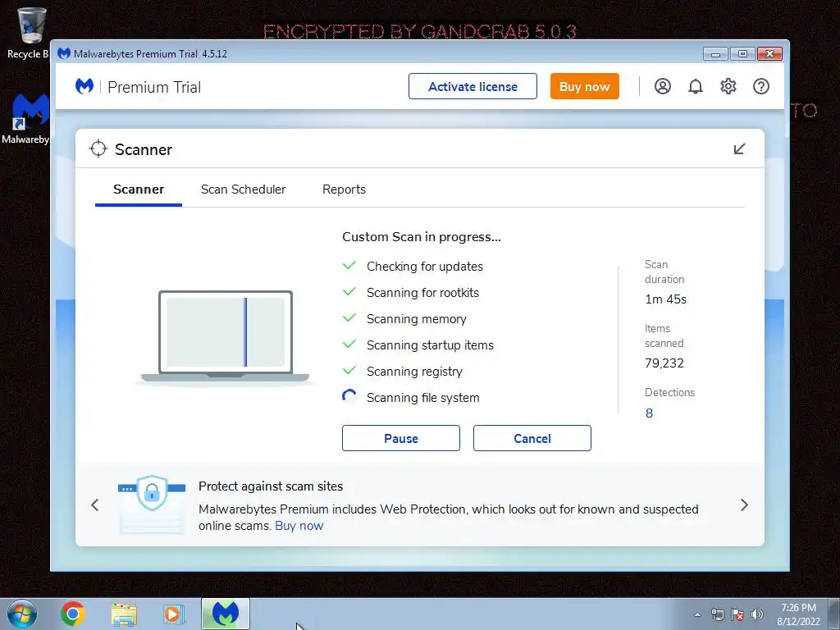Screen dimensions: 840x630
Task: Select the 'Scanning registry' text
Action: [414, 372]
